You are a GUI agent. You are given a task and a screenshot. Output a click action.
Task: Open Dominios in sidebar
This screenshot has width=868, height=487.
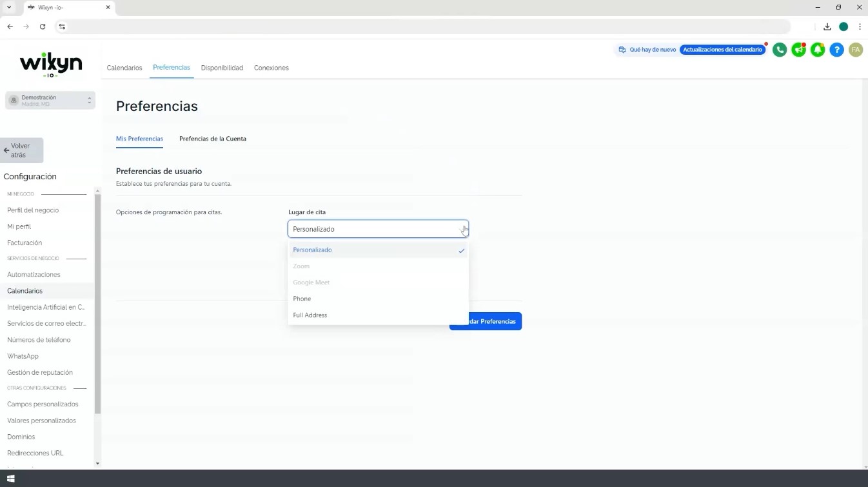click(21, 437)
